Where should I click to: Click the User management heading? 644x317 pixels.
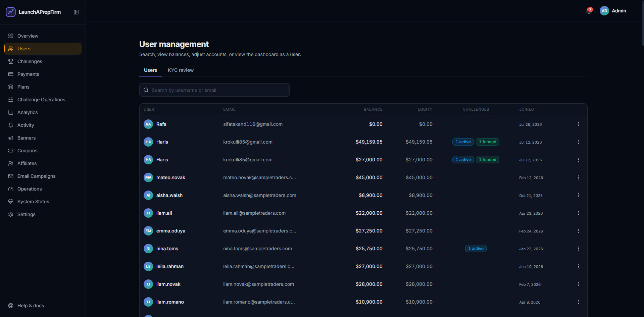click(x=174, y=44)
